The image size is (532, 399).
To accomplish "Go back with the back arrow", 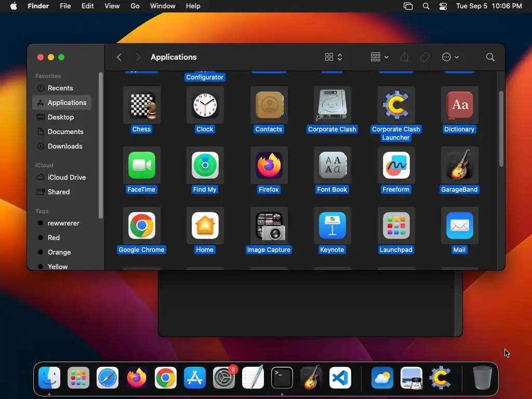I will (119, 57).
